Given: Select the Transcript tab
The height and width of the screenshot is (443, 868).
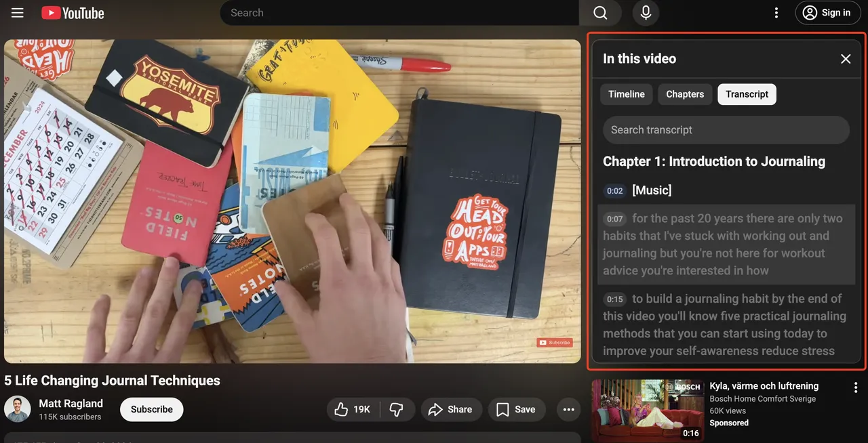Looking at the screenshot, I should pos(747,94).
